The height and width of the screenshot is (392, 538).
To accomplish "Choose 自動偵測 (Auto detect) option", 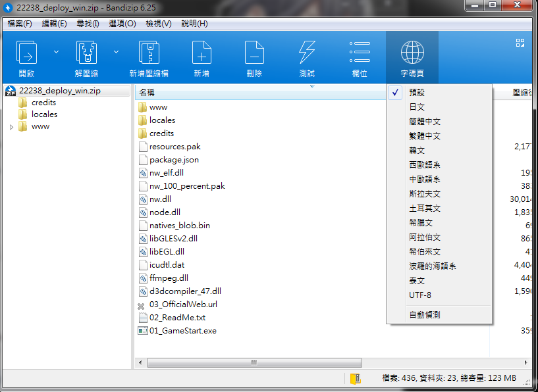I will point(439,314).
